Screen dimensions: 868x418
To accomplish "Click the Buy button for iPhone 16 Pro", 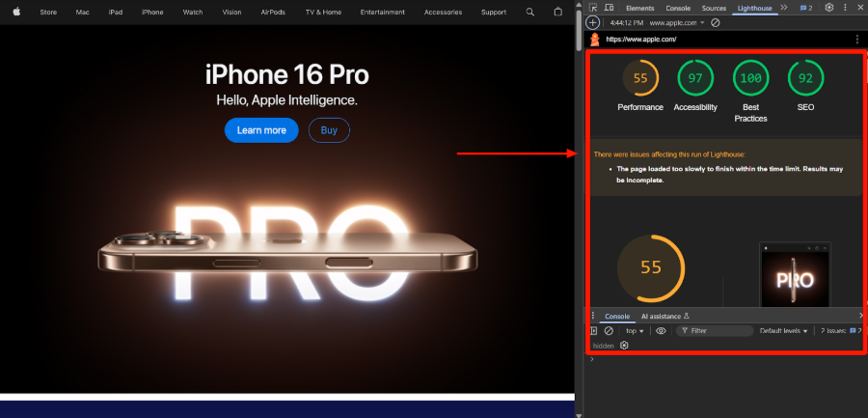I will (x=329, y=130).
